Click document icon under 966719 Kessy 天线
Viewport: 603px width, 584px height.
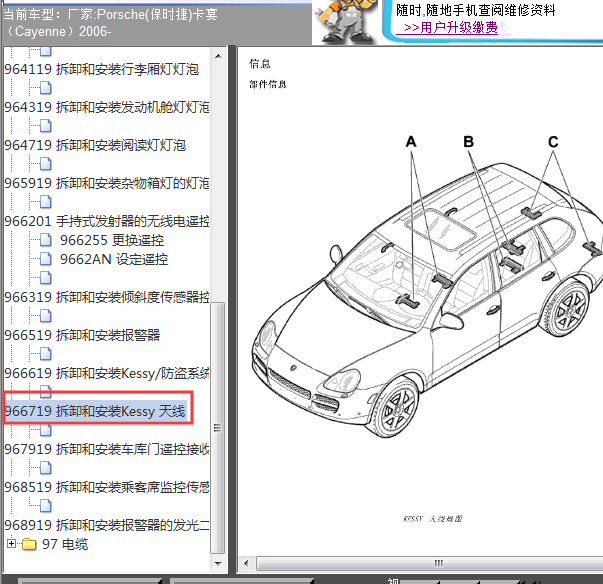point(46,430)
